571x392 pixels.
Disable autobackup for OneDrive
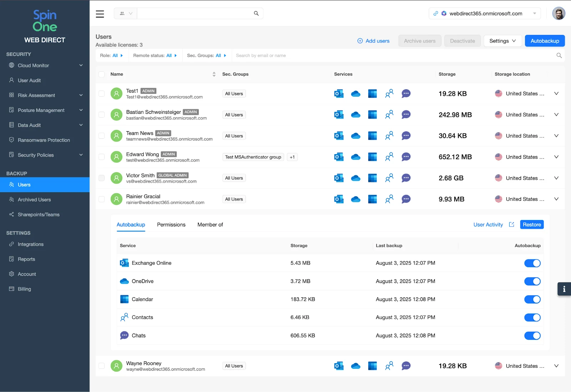click(532, 281)
